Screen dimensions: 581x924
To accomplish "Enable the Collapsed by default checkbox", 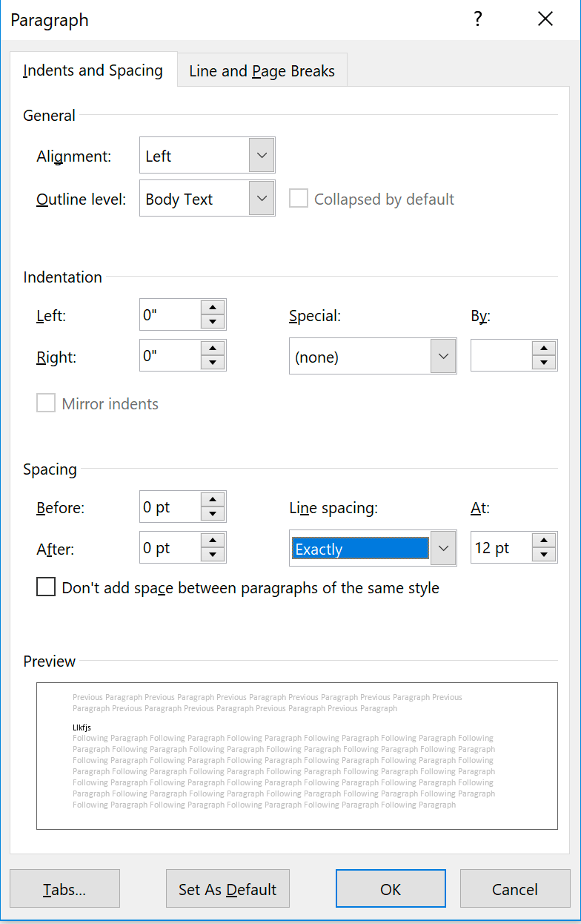I will tap(299, 198).
